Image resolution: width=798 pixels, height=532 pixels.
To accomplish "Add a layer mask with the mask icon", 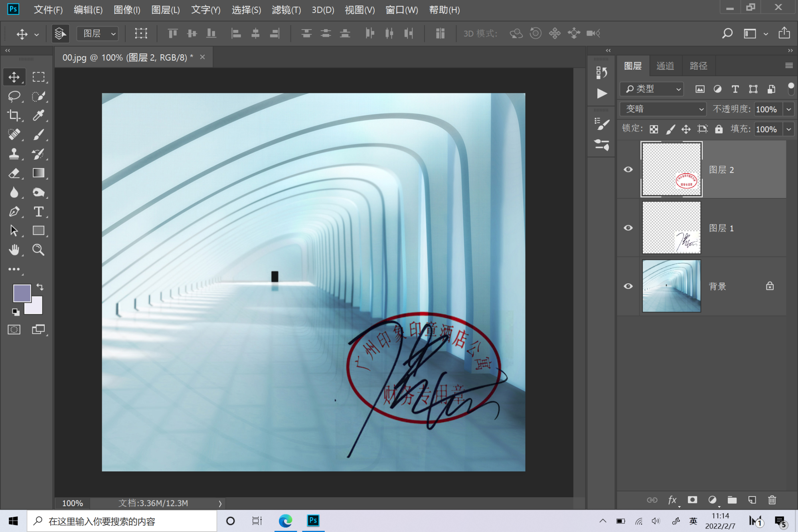I will click(692, 500).
